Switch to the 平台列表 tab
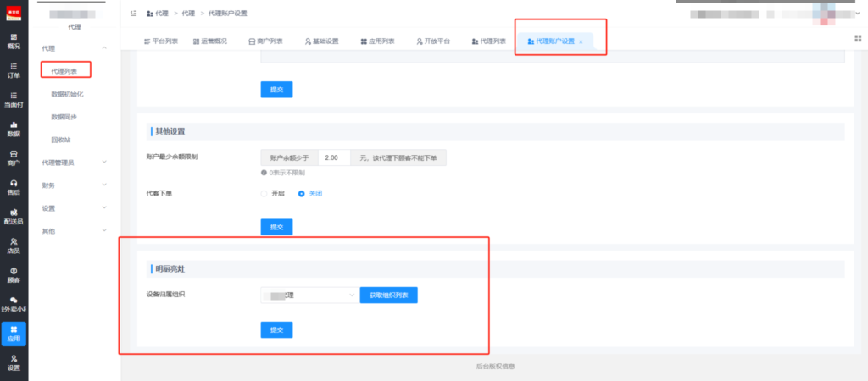 (x=160, y=41)
